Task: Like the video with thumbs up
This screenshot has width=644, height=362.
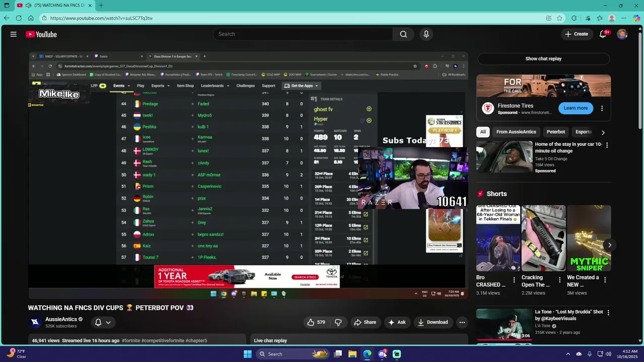Action: (316, 322)
